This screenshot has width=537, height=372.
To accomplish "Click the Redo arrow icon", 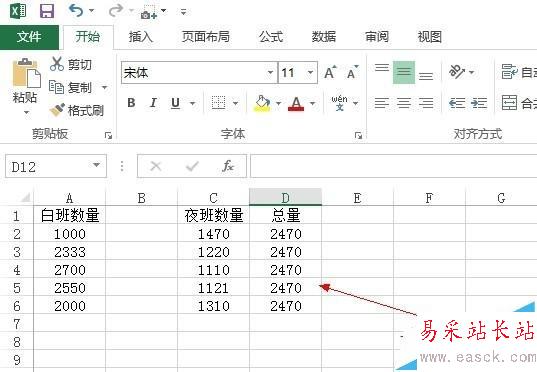I will (116, 10).
